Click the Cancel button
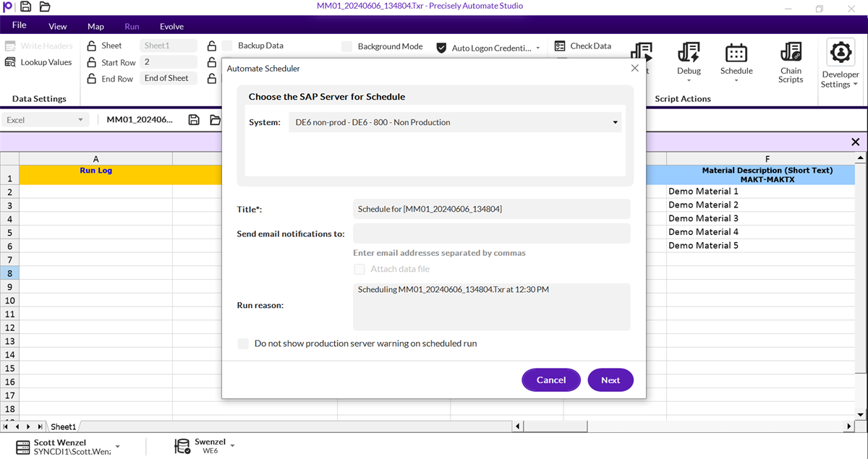The image size is (868, 459). coord(551,380)
